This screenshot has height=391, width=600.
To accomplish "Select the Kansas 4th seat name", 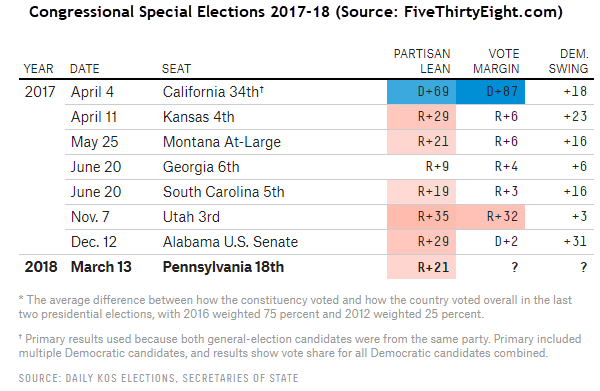I will click(199, 117).
